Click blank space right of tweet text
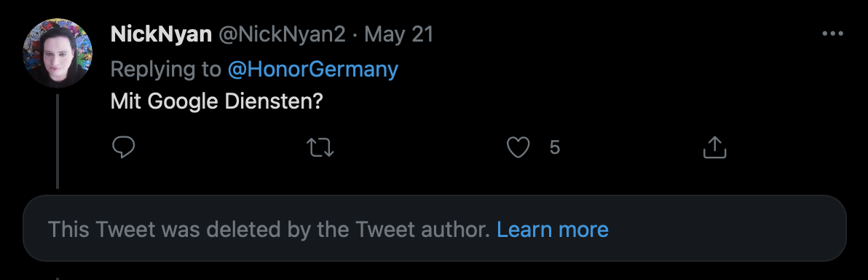This screenshot has height=280, width=868. click(x=553, y=103)
